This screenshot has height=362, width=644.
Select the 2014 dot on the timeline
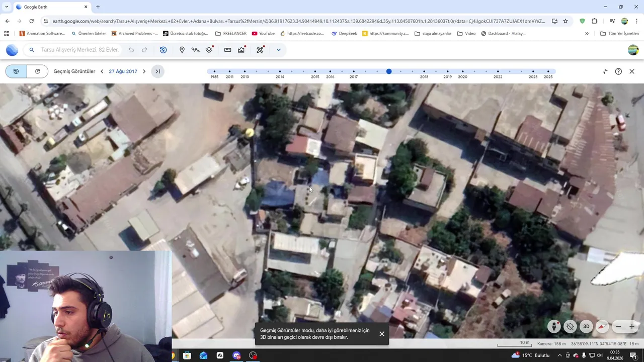[x=280, y=71]
